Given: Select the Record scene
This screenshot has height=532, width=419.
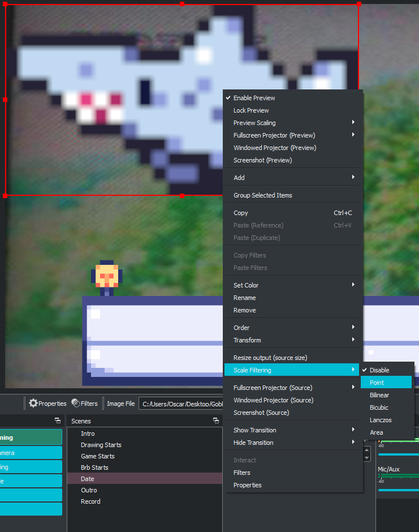Looking at the screenshot, I should (x=145, y=501).
